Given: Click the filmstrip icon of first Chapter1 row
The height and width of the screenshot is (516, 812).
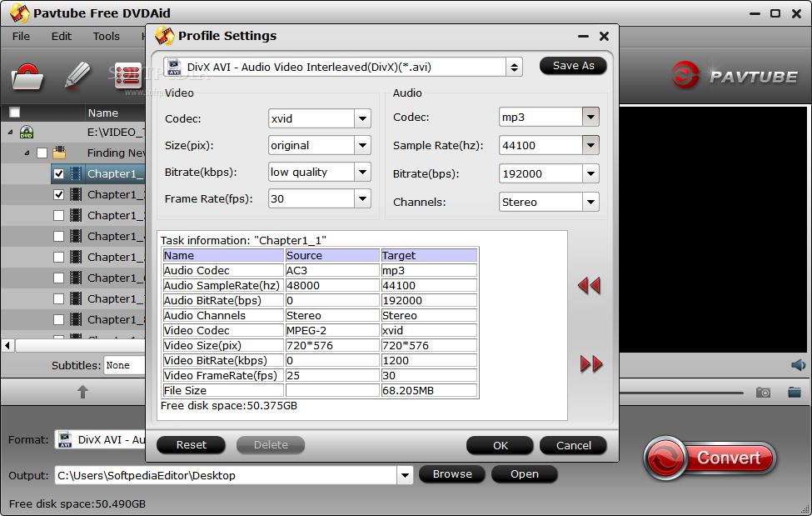Looking at the screenshot, I should coord(76,173).
